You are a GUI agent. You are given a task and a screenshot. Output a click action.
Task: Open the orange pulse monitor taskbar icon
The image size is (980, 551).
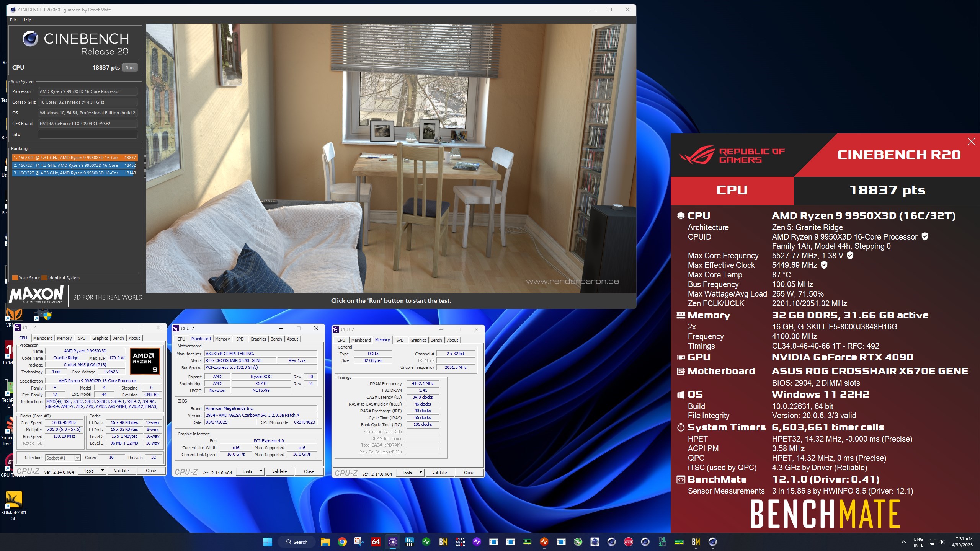[x=544, y=542]
